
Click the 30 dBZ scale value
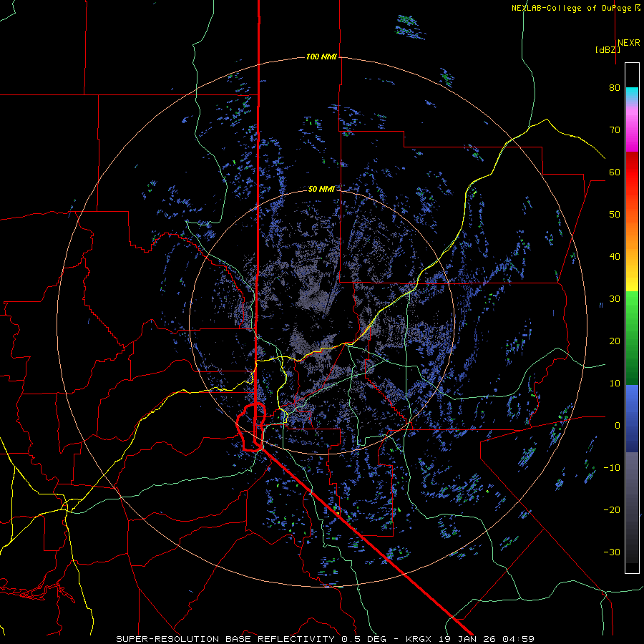pyautogui.click(x=615, y=299)
